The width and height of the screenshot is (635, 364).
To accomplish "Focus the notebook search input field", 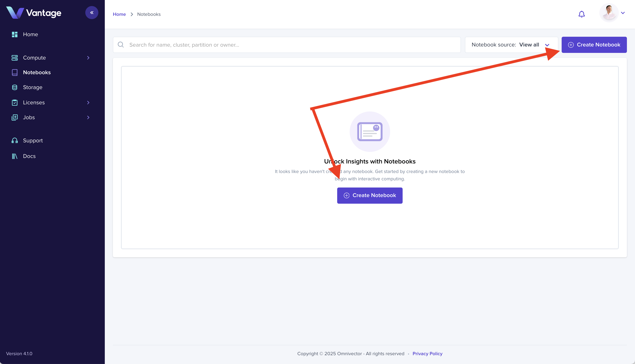I will pos(290,45).
